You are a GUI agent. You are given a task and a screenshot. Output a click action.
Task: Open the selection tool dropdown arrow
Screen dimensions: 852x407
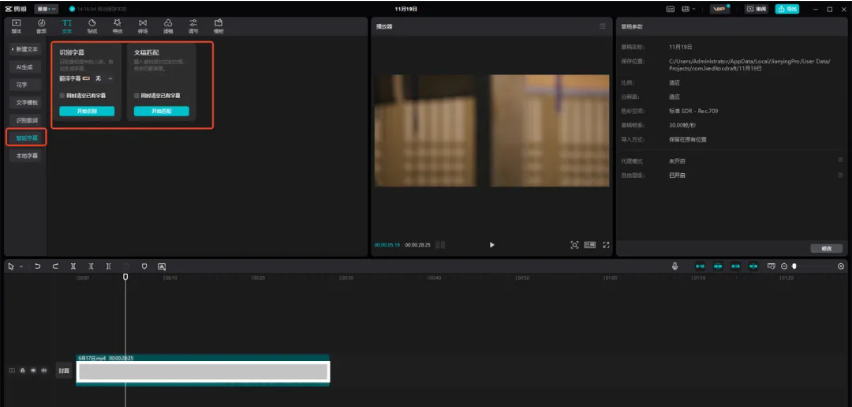point(20,267)
